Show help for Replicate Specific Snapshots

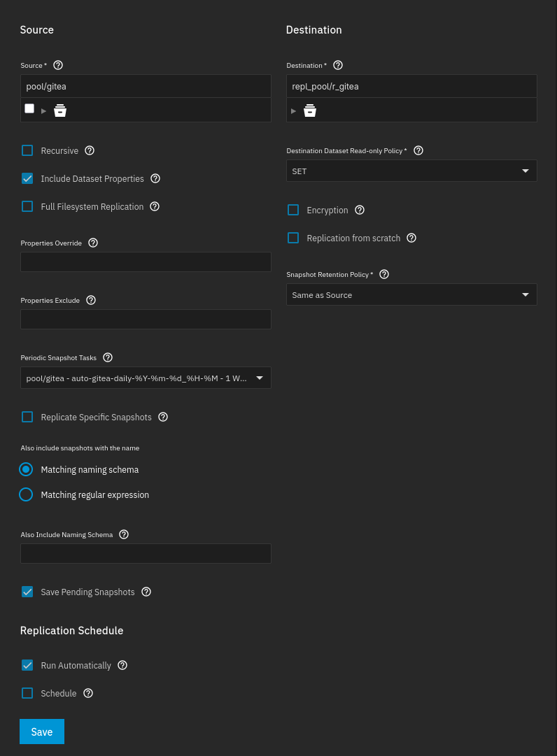(x=163, y=417)
